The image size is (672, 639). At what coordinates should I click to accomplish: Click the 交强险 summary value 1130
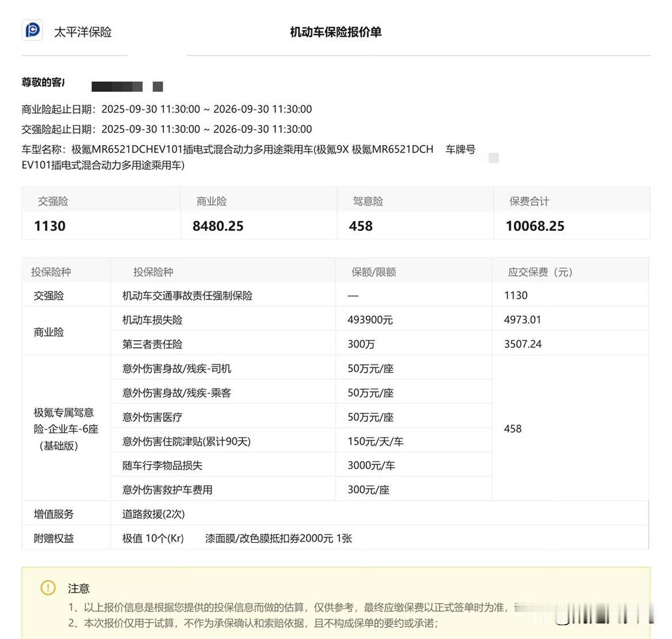[49, 226]
